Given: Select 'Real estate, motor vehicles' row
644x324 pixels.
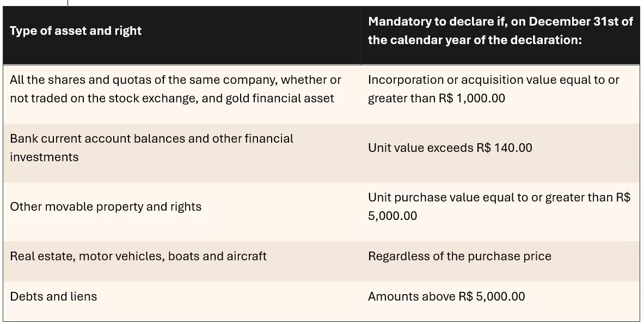Looking at the screenshot, I should [138, 256].
